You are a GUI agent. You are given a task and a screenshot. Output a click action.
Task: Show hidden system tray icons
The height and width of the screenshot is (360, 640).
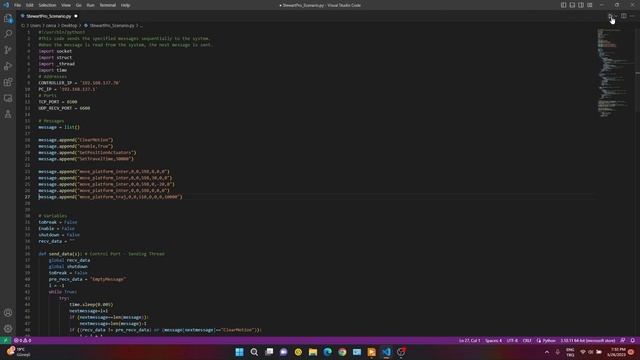[547, 352]
